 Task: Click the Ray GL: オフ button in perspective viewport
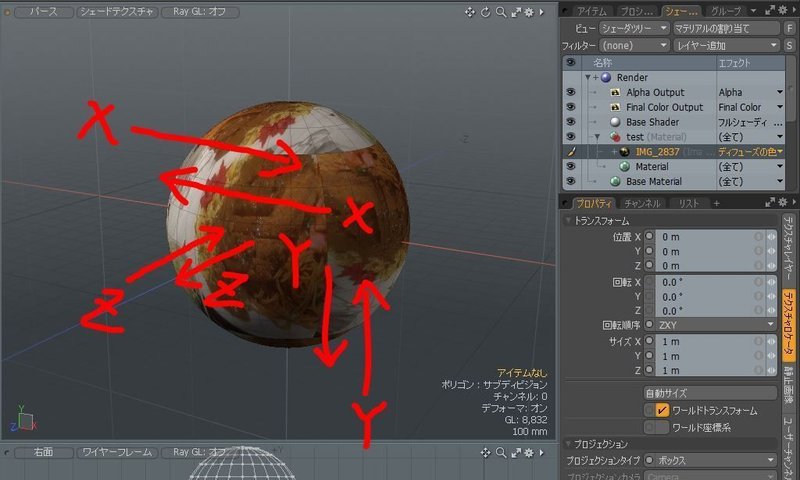(200, 12)
